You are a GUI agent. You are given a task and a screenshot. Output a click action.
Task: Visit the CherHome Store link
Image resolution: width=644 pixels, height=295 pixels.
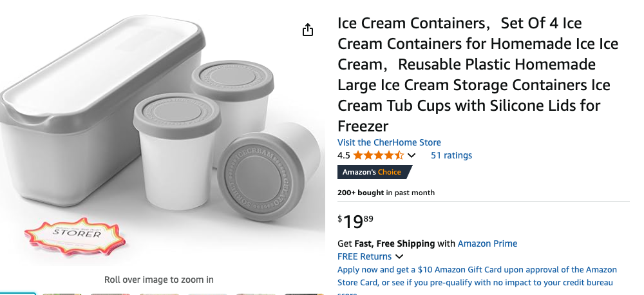click(x=389, y=142)
